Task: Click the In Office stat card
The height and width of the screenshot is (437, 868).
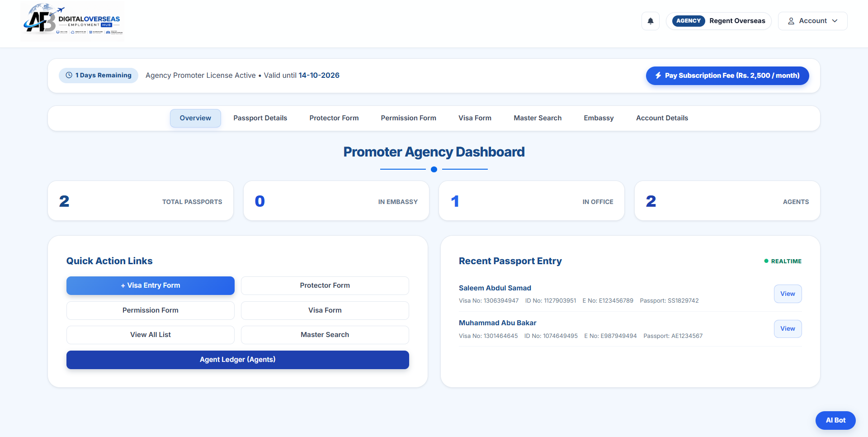Action: coord(532,201)
